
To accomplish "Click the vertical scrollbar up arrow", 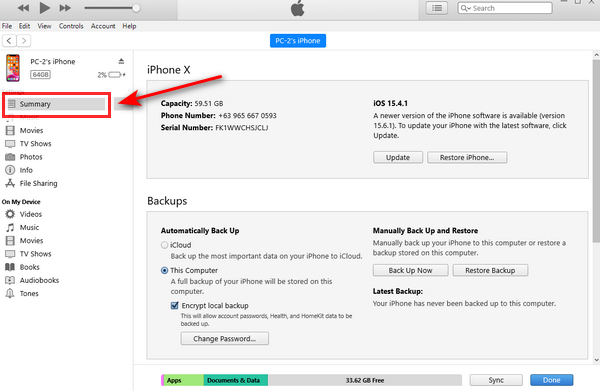I will click(596, 55).
